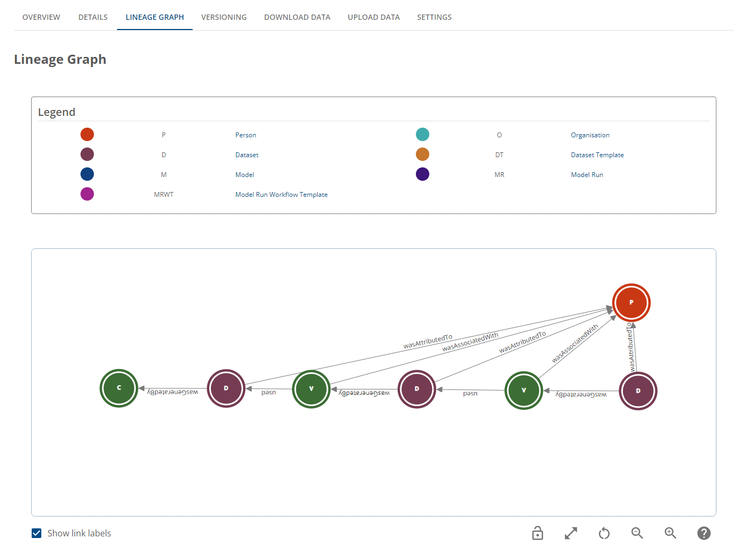This screenshot has width=740, height=560.
Task: Click the teal Organisation color swatch
Action: pyautogui.click(x=422, y=135)
